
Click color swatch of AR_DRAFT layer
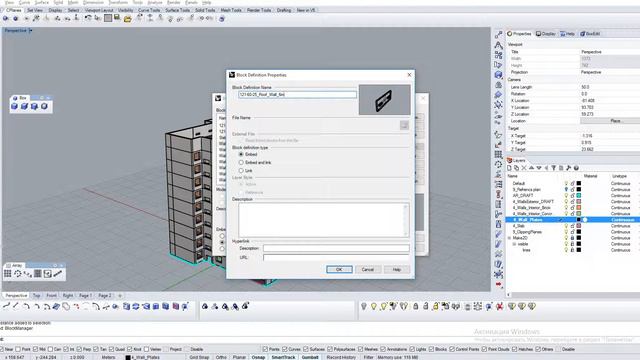[578, 196]
